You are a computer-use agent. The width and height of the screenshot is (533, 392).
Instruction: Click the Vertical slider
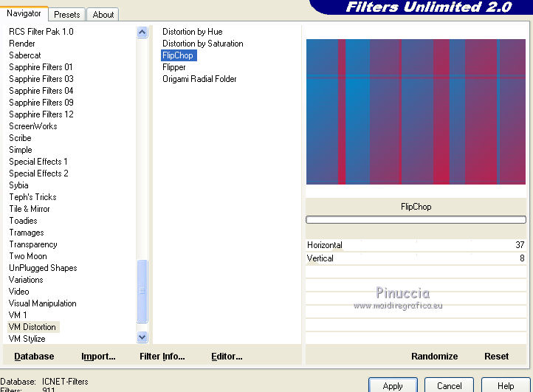tap(416, 258)
